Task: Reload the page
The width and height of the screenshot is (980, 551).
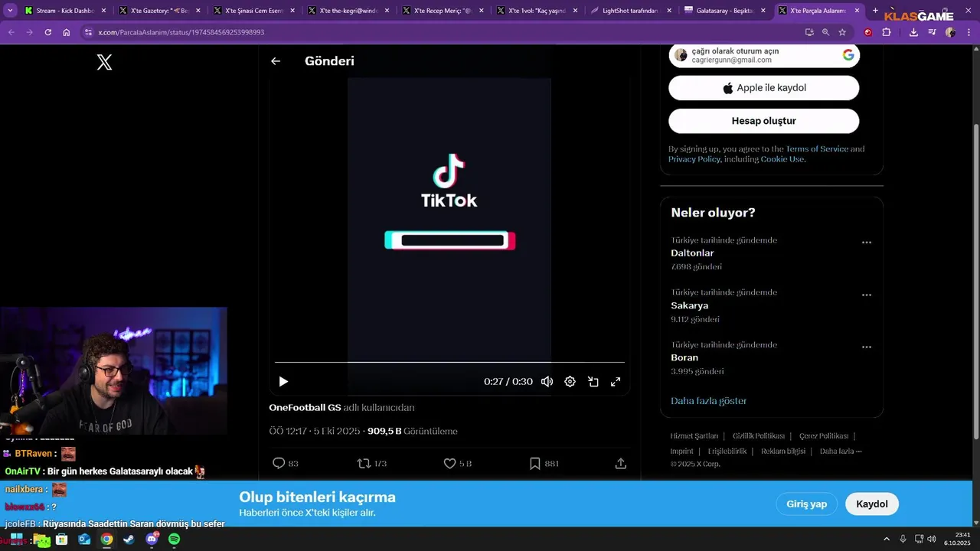Action: (48, 32)
